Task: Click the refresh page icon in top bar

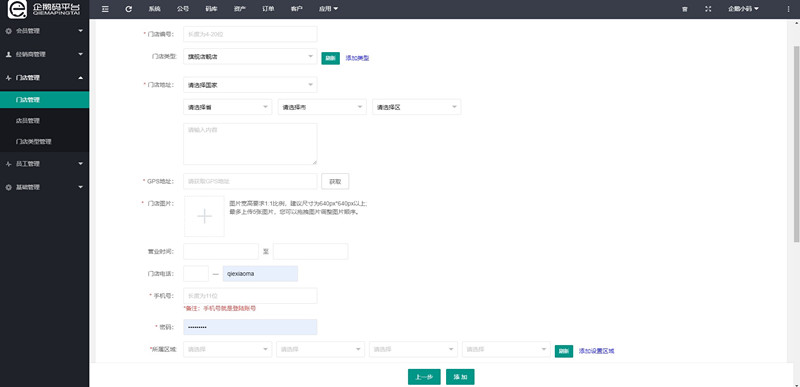Action: click(129, 9)
